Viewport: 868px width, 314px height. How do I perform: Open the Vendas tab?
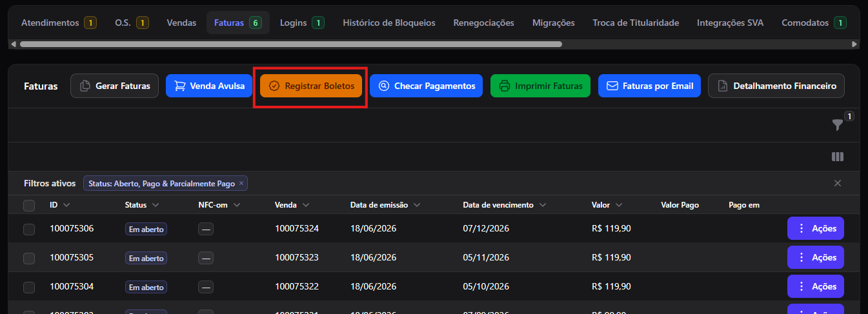coord(181,23)
